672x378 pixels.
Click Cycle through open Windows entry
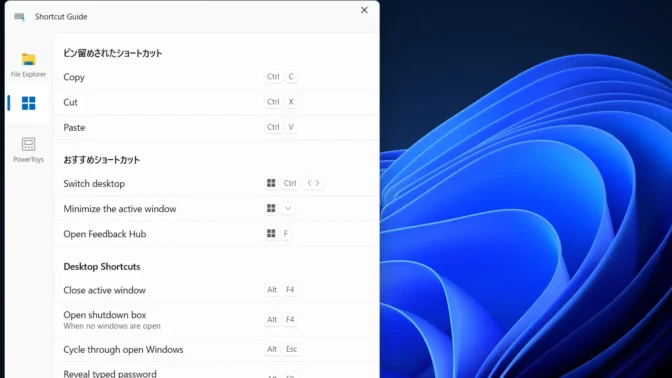216,349
